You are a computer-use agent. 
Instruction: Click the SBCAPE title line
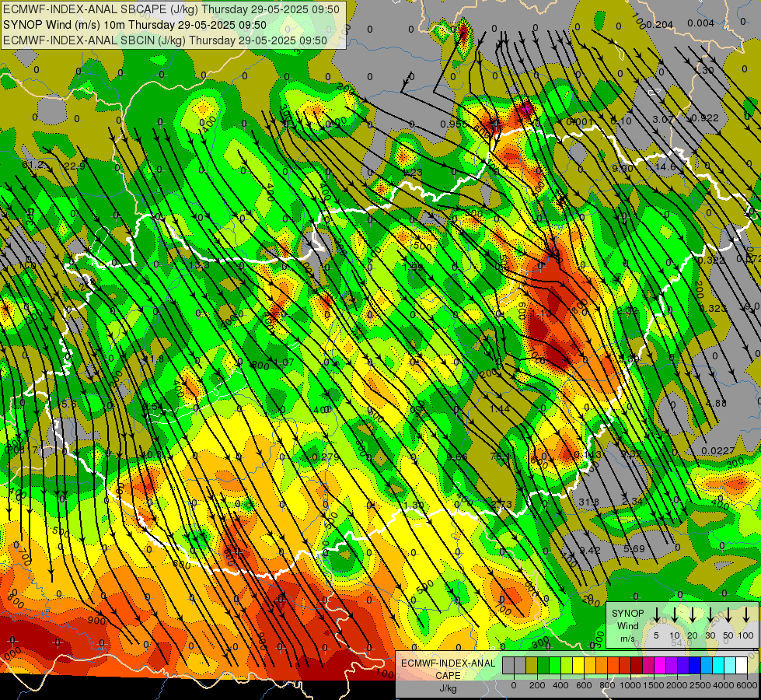[173, 9]
